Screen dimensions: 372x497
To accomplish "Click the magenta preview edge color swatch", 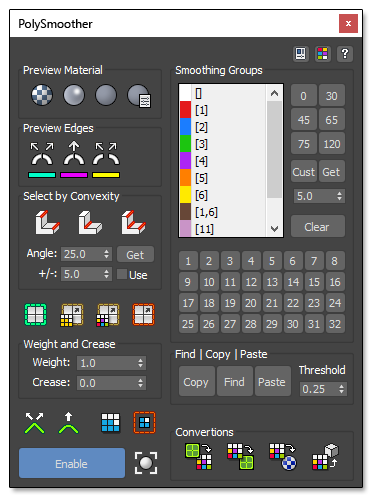I will 74,175.
